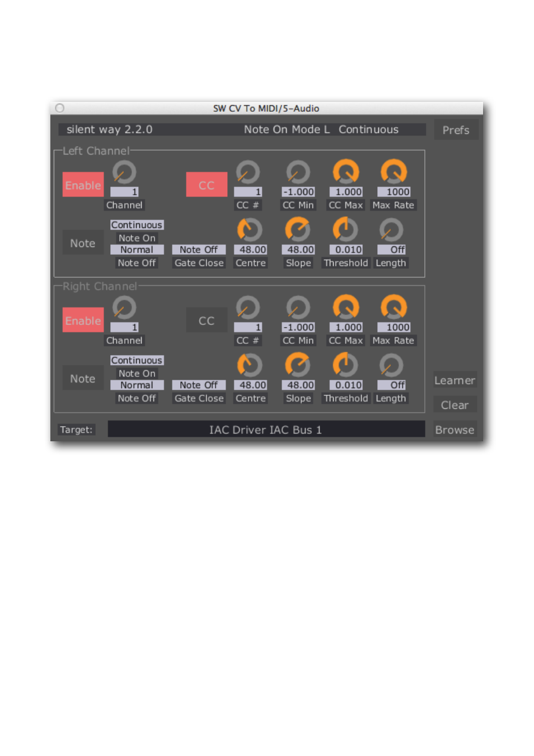Click the Clear button
534x756 pixels.
455,405
